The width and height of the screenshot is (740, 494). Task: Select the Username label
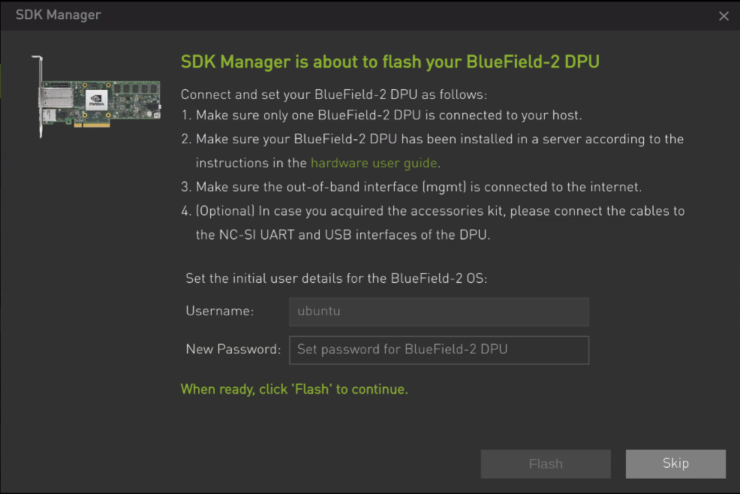pos(219,311)
